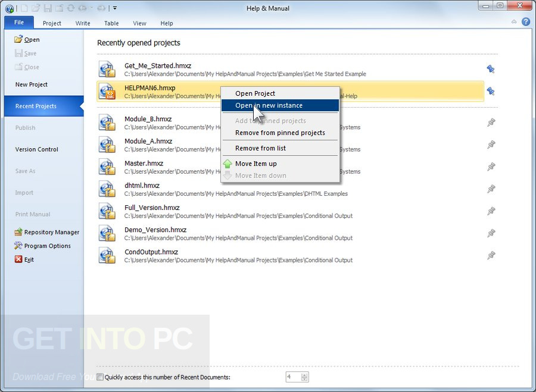
Task: Click the HELPMAN6.hmxp XML project icon
Action: [107, 91]
